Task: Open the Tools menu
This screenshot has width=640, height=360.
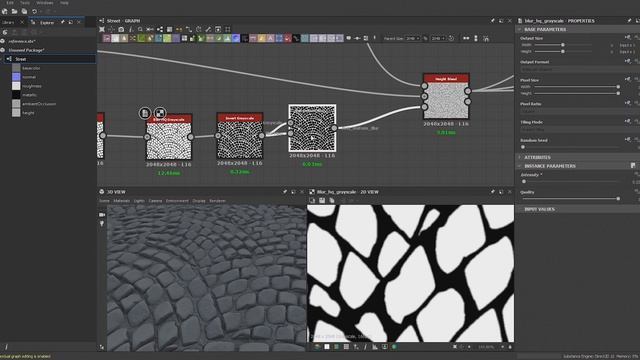Action: (x=25, y=2)
